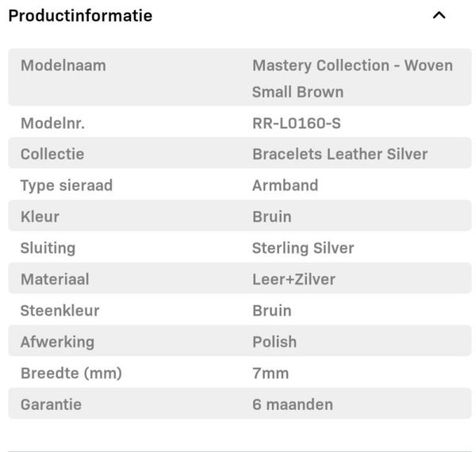
Task: Select the Type sieraad label
Action: coord(67,186)
